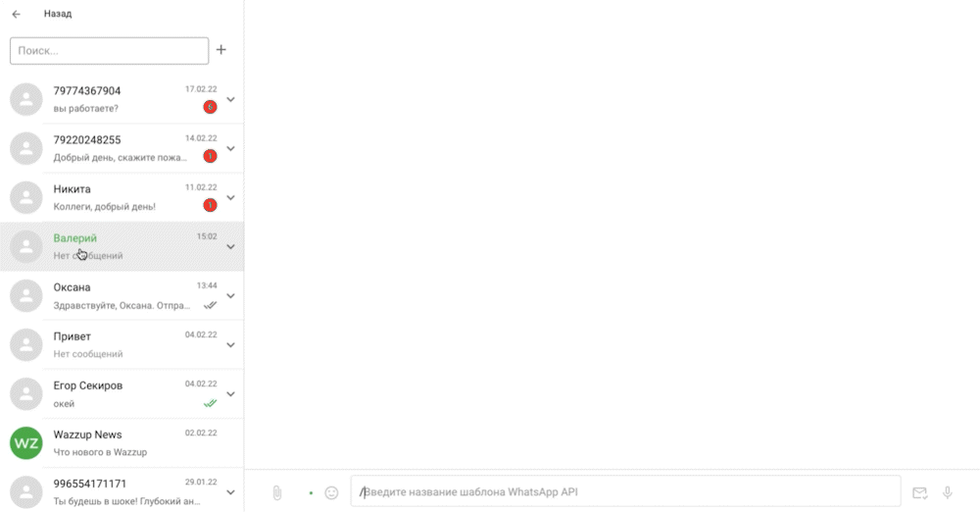Record a voice message with microphone
The height and width of the screenshot is (512, 980).
[x=948, y=493]
